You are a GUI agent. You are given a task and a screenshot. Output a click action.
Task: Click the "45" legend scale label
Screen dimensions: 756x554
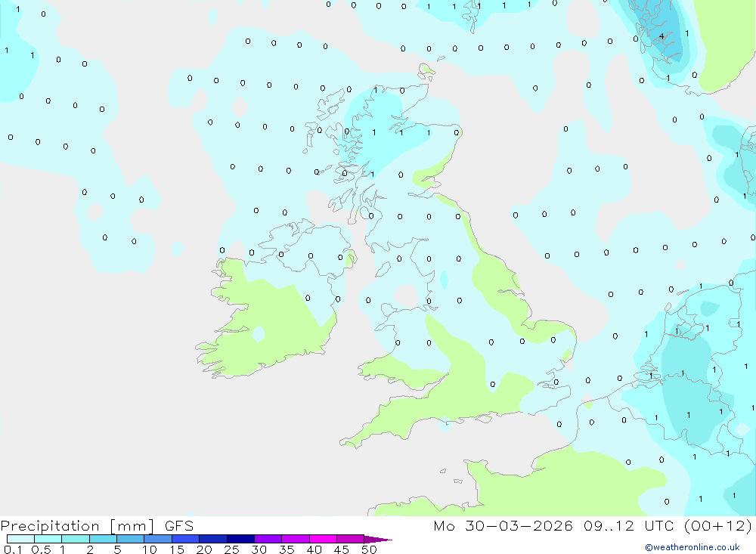[342, 549]
